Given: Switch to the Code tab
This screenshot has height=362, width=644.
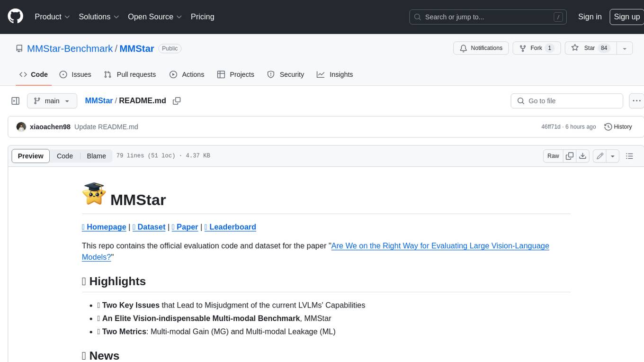Looking at the screenshot, I should [34, 74].
